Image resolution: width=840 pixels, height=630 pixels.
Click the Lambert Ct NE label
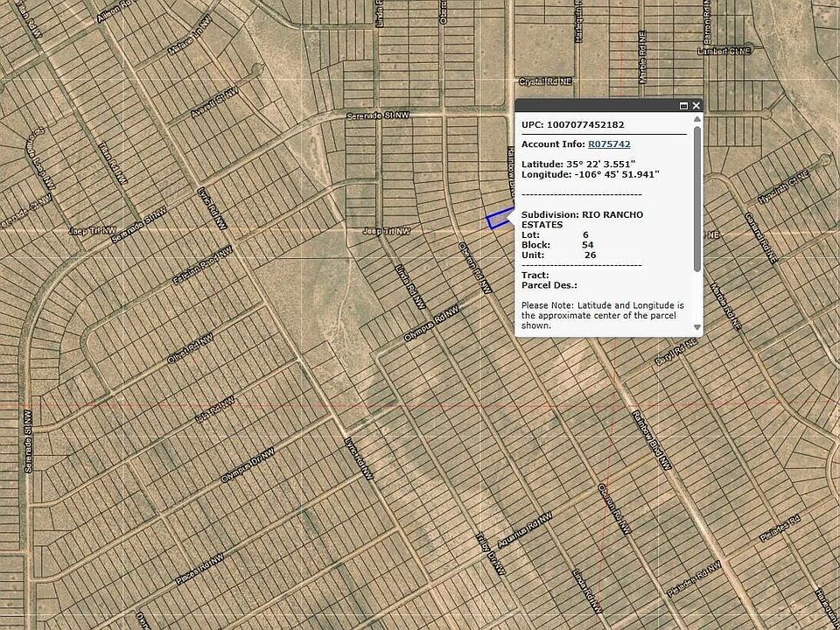(x=724, y=52)
